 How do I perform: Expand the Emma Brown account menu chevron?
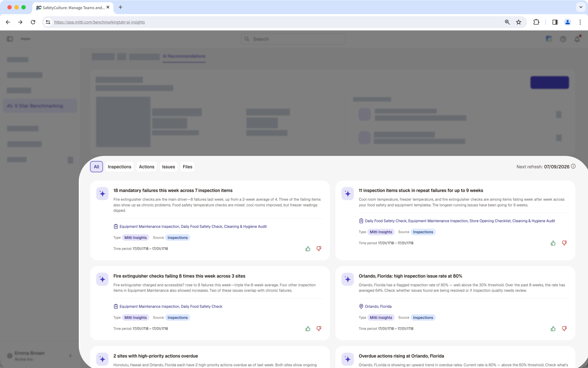coord(70,356)
